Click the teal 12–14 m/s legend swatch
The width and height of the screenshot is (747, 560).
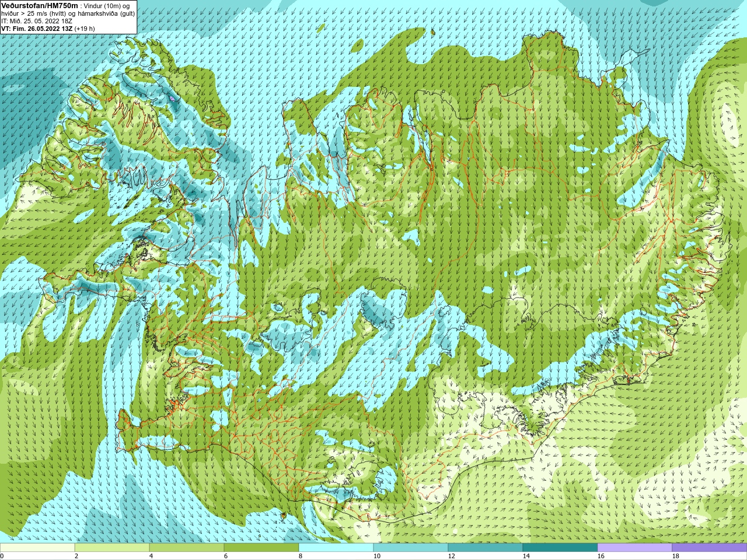(x=486, y=548)
